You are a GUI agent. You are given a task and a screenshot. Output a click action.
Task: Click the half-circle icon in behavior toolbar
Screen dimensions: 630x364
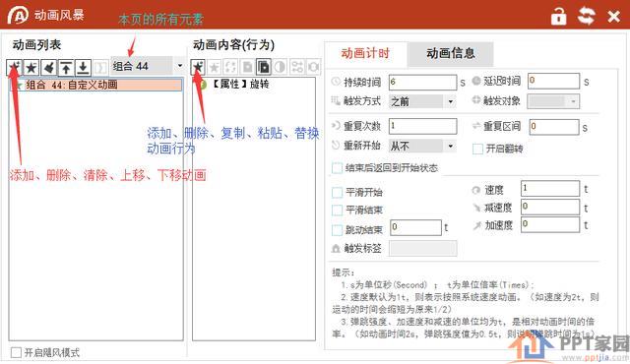point(280,67)
